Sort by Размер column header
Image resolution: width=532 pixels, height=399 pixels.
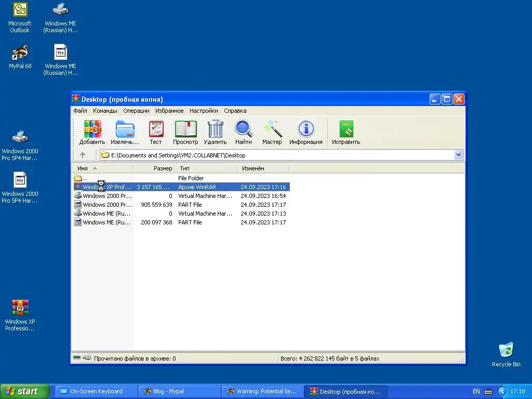154,168
